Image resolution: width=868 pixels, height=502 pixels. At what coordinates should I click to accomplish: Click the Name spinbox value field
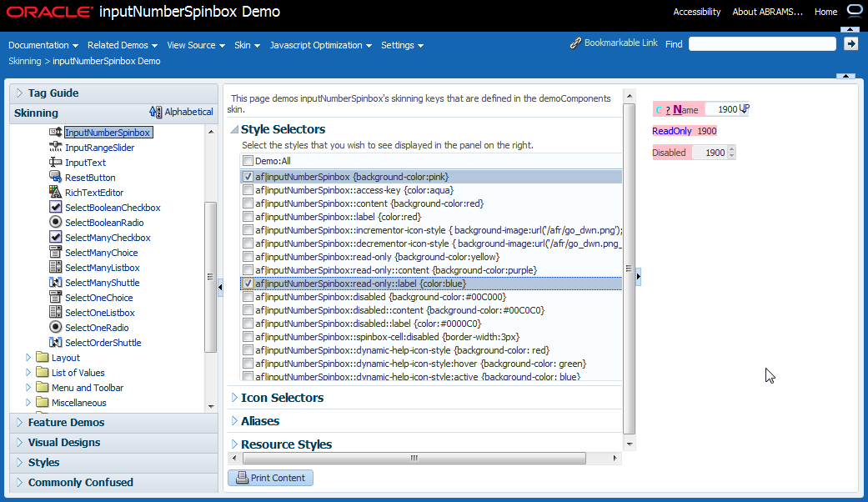click(x=722, y=109)
